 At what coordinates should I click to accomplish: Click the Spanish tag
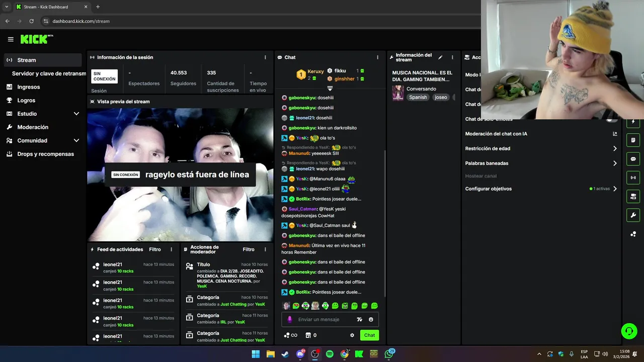coord(418,98)
